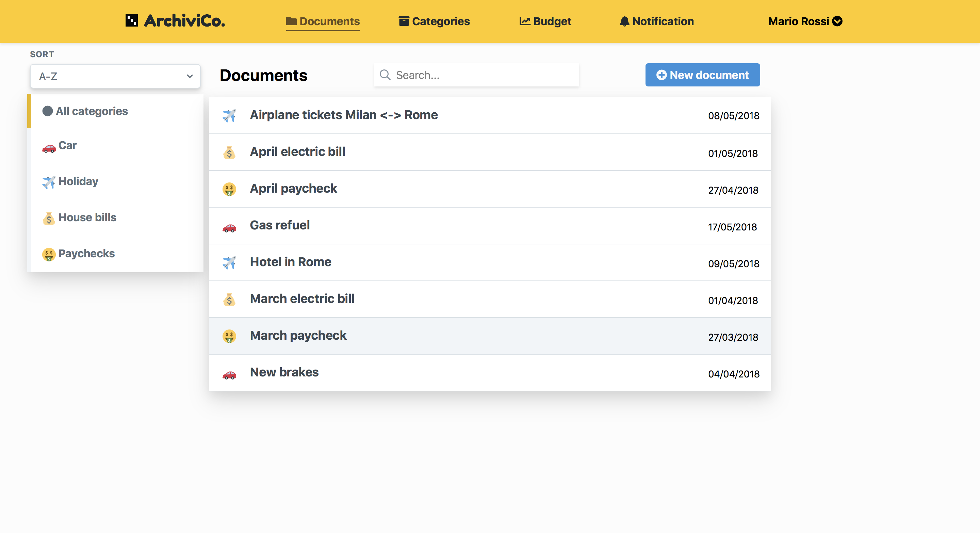Click the magnifier icon in the search box
980x533 pixels.
tap(385, 75)
